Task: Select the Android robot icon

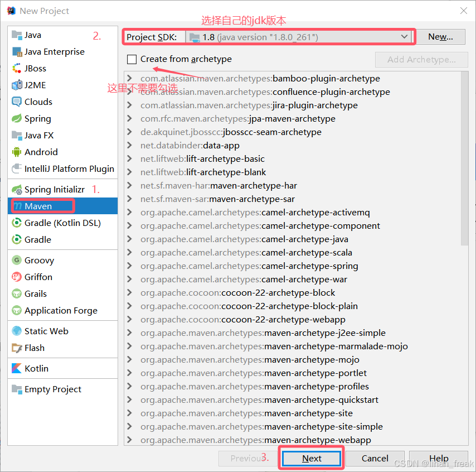Action: click(17, 152)
